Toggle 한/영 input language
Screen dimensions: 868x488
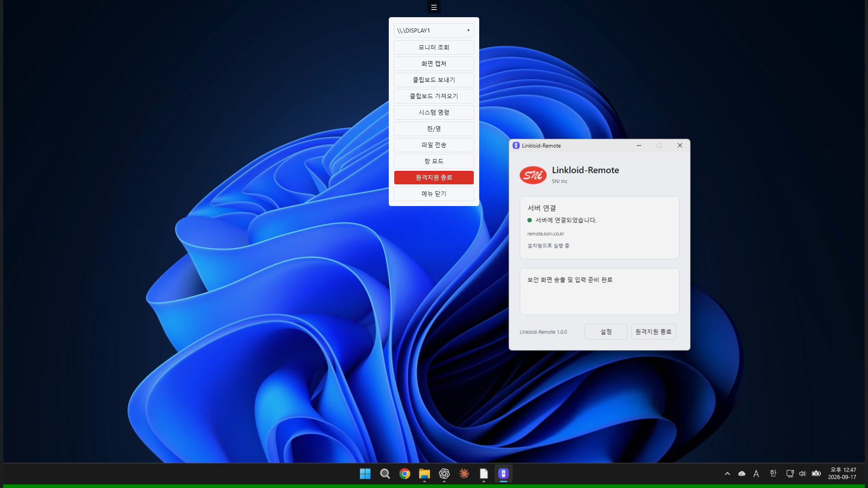(434, 129)
